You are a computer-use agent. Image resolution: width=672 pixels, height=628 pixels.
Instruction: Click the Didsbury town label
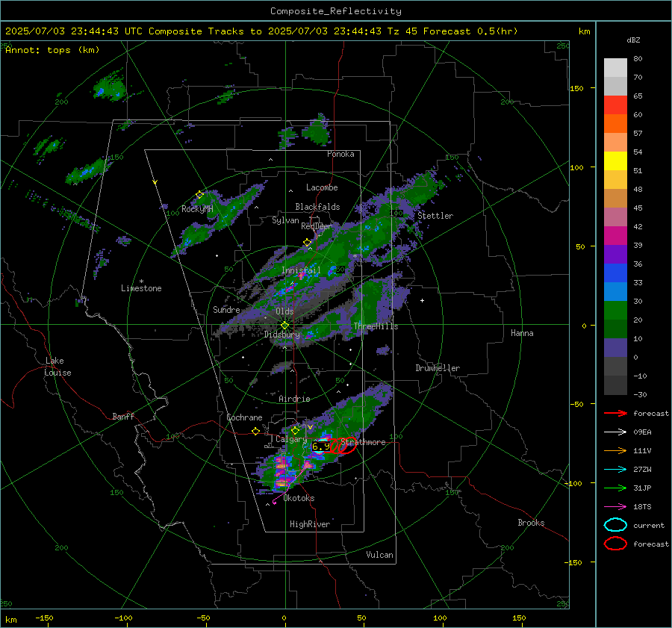pos(282,335)
